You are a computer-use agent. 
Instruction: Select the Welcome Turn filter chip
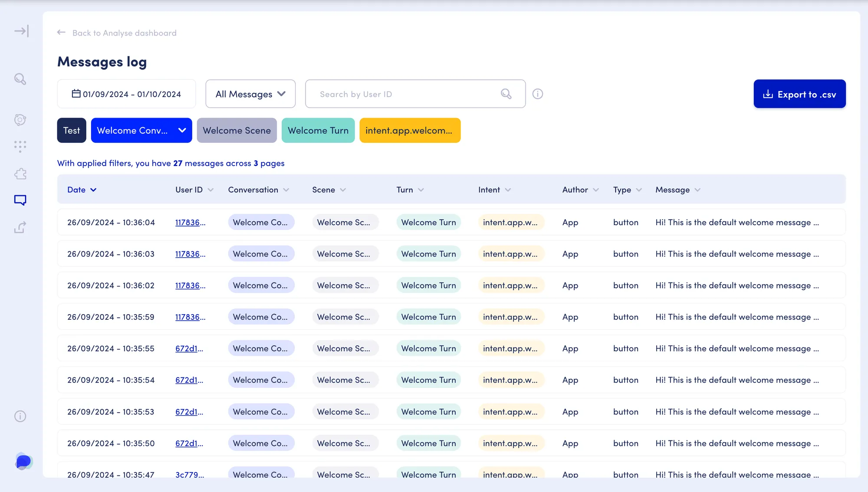point(318,130)
